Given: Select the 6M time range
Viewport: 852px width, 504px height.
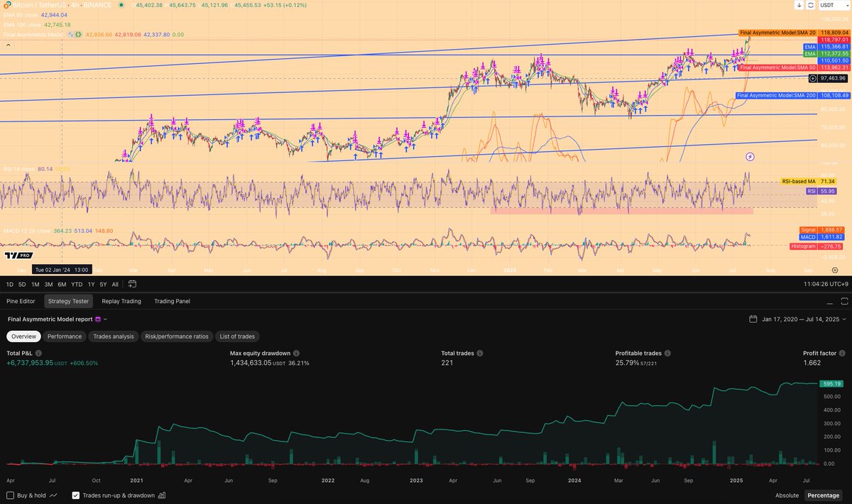Looking at the screenshot, I should tap(62, 284).
